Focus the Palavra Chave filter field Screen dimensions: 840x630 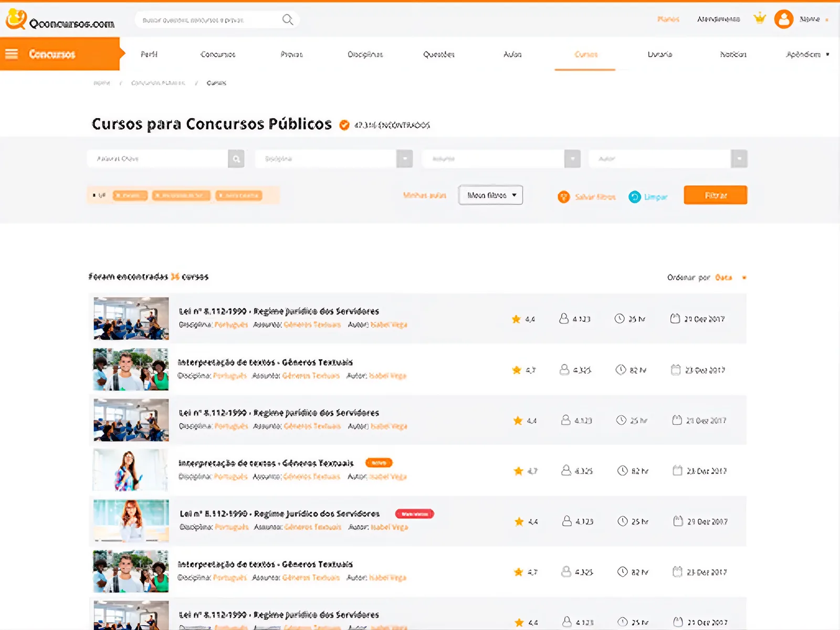pyautogui.click(x=157, y=159)
